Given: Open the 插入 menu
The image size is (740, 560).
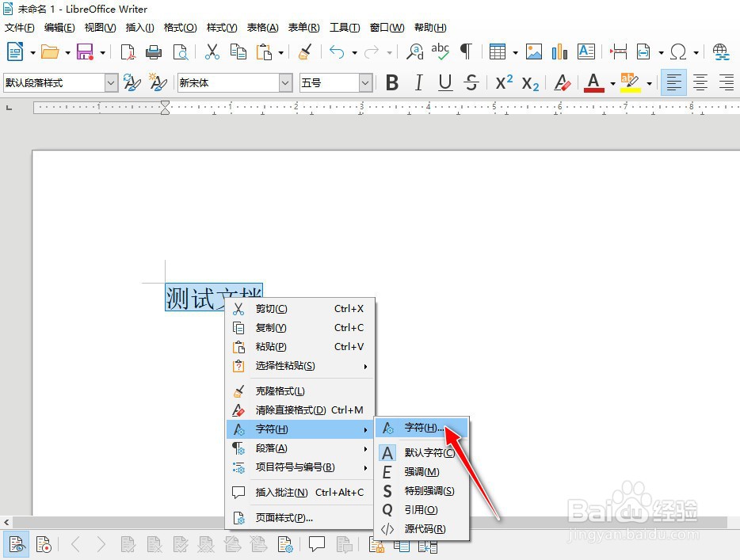Looking at the screenshot, I should point(139,27).
